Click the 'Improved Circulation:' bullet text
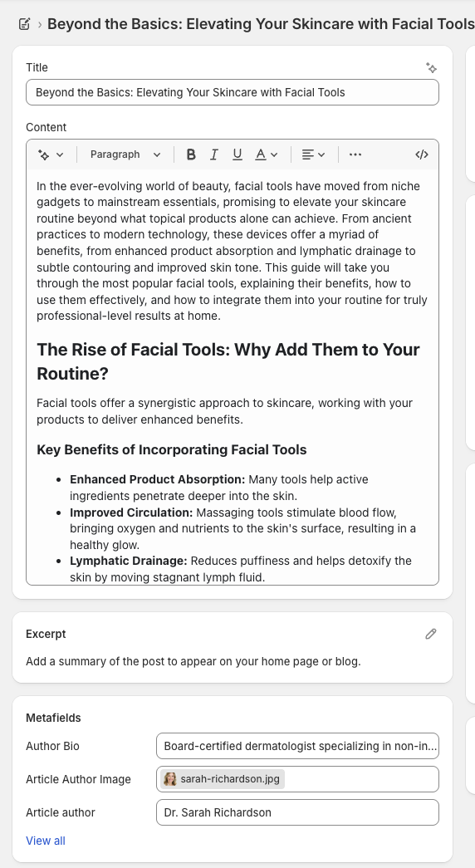 click(x=131, y=512)
